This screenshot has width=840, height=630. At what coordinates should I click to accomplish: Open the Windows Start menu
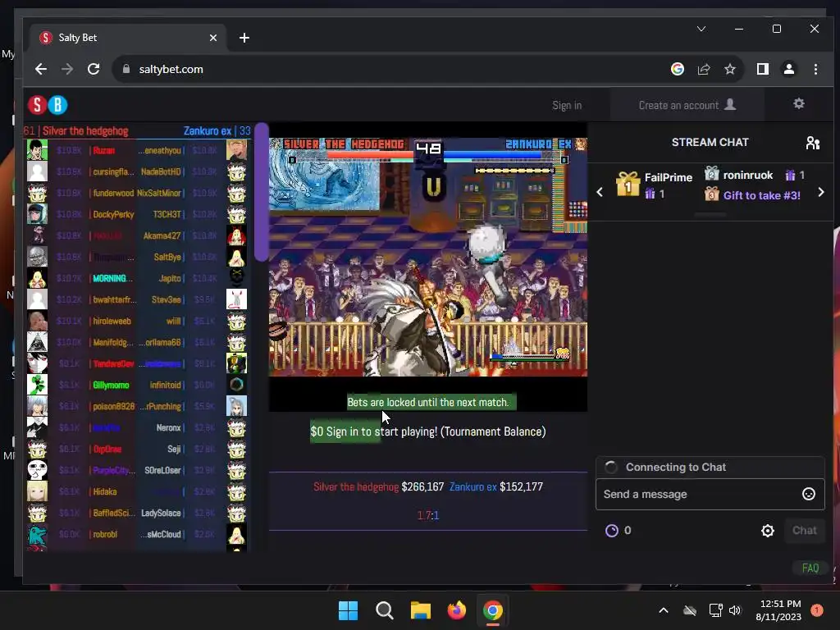point(348,610)
